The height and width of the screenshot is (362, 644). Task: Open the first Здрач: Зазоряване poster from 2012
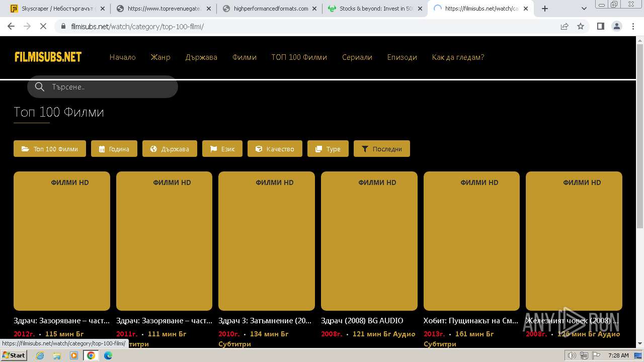[x=62, y=241]
